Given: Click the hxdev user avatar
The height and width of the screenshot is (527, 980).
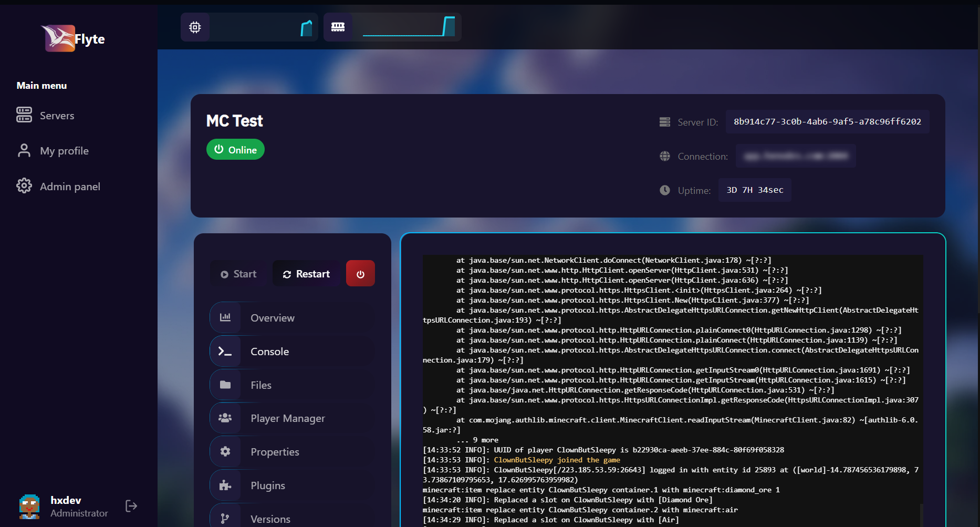Looking at the screenshot, I should 29,506.
